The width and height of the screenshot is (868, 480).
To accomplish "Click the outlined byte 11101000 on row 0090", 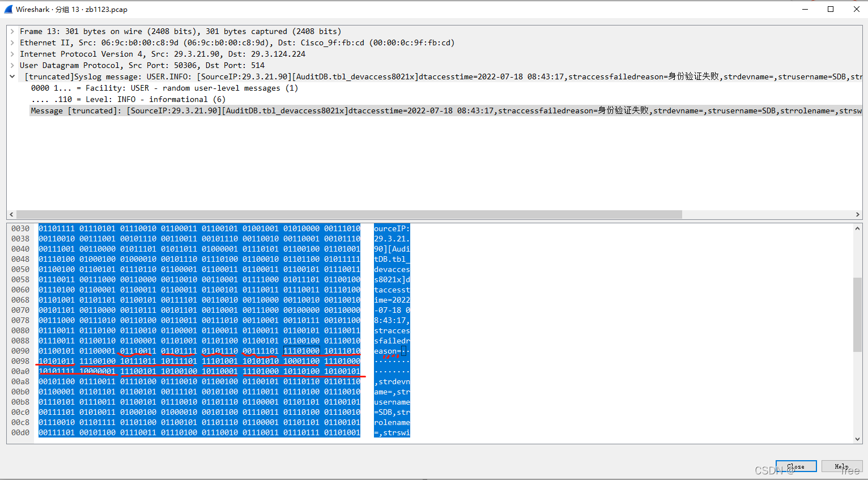I will coord(301,351).
